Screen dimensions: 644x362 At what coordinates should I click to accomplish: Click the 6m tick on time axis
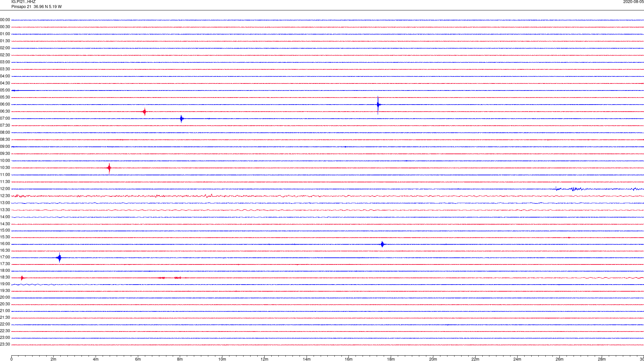click(138, 359)
